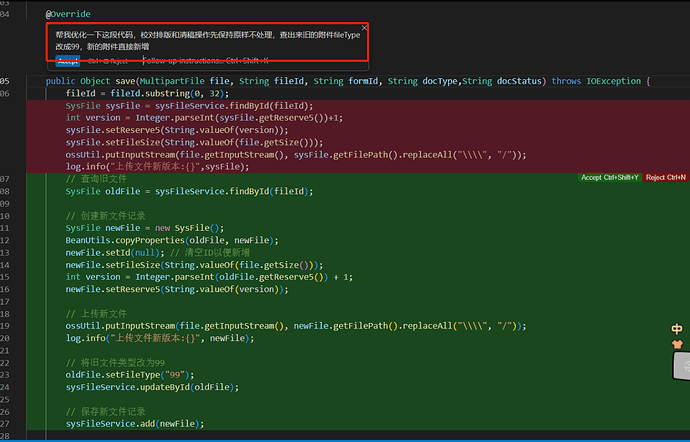
Task: Click the newFile.setId(null) line
Action: coord(158,252)
